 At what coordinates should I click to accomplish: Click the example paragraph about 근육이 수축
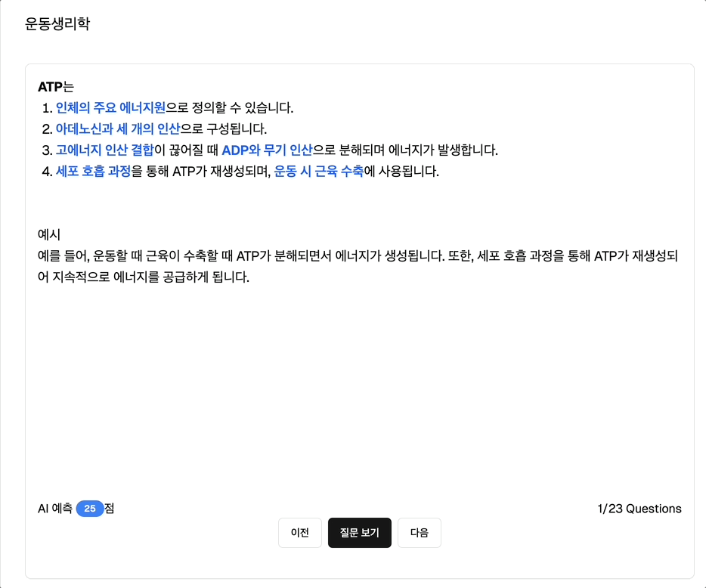[x=358, y=266]
